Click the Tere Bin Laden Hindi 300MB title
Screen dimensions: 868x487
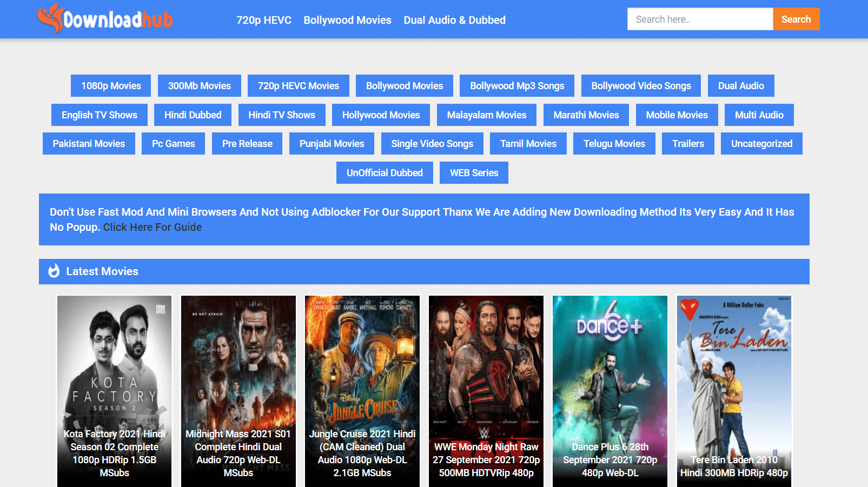point(734,466)
